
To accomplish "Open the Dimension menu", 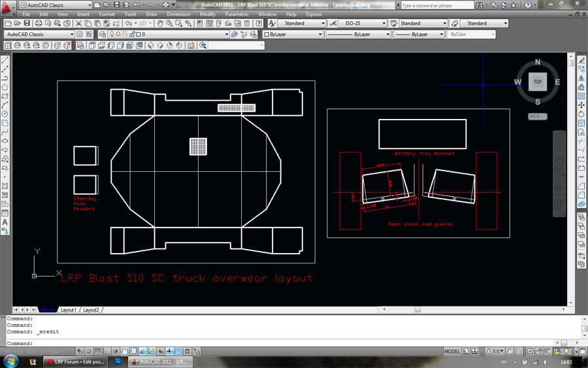I will (x=178, y=14).
